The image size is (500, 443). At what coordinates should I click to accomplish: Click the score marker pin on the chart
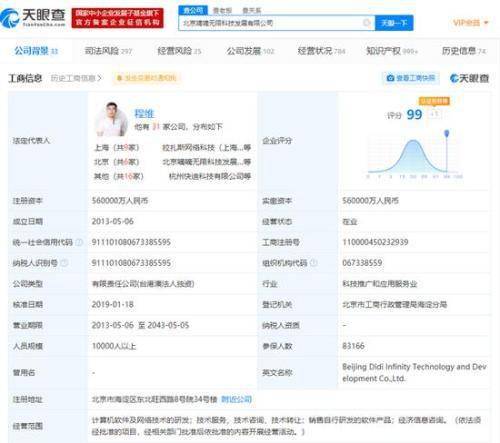point(447,134)
